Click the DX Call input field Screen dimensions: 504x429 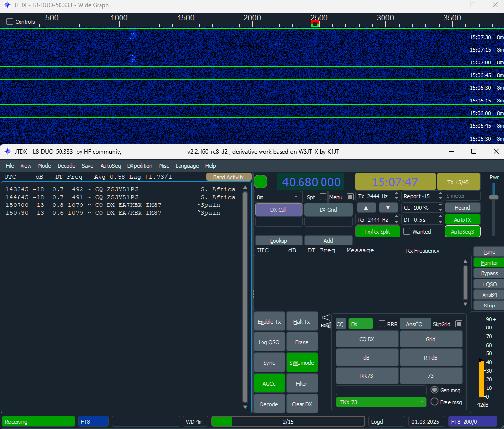click(279, 222)
